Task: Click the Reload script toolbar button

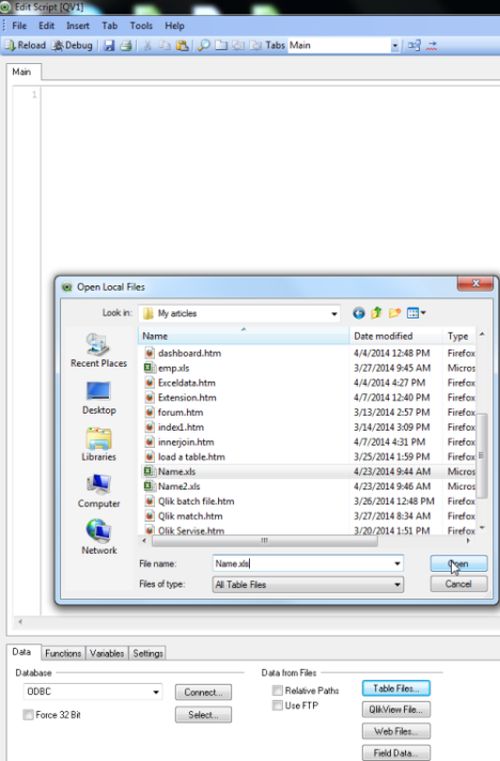Action: coord(25,45)
